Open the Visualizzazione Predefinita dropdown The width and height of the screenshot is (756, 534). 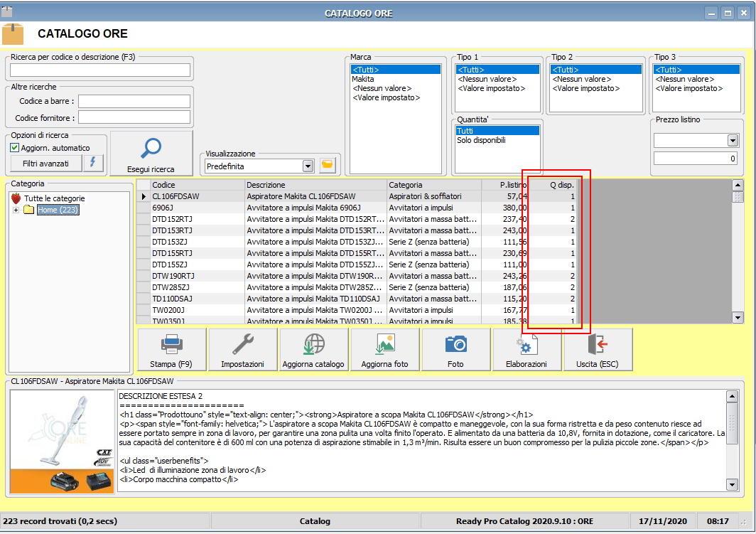(308, 166)
